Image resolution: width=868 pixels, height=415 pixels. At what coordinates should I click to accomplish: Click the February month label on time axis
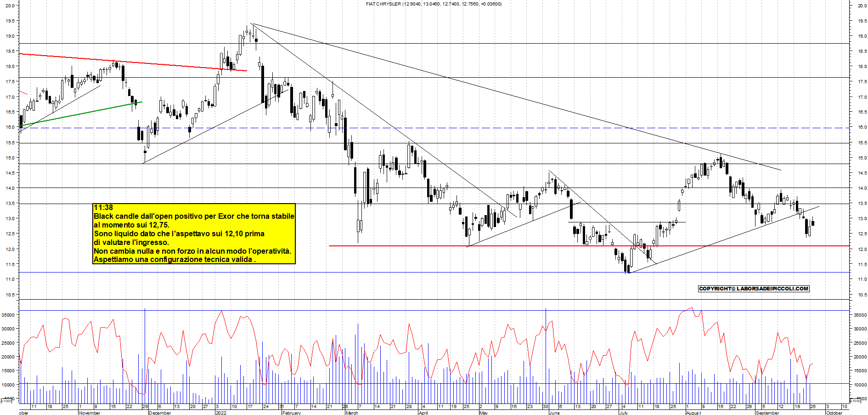[x=292, y=413]
